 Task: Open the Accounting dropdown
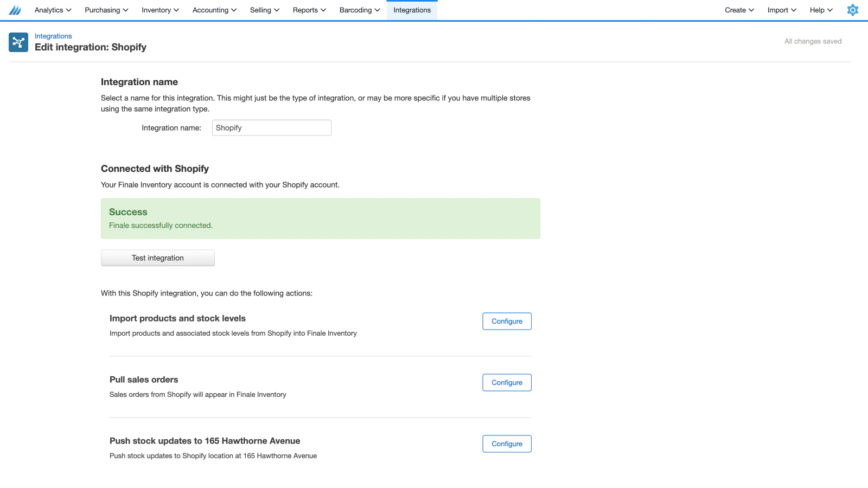point(214,10)
